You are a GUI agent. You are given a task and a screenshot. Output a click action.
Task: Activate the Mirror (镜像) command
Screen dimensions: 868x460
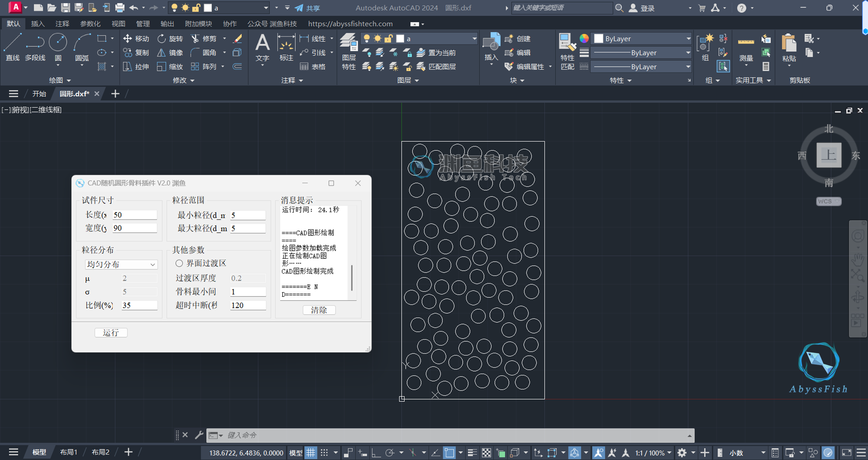click(170, 52)
